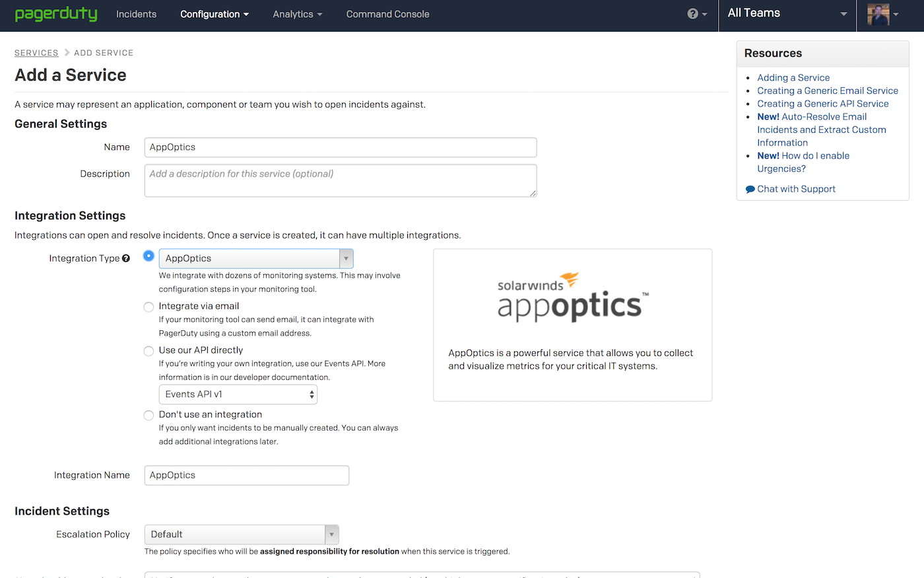This screenshot has height=578, width=924.
Task: Navigate to Command Console
Action: [387, 14]
